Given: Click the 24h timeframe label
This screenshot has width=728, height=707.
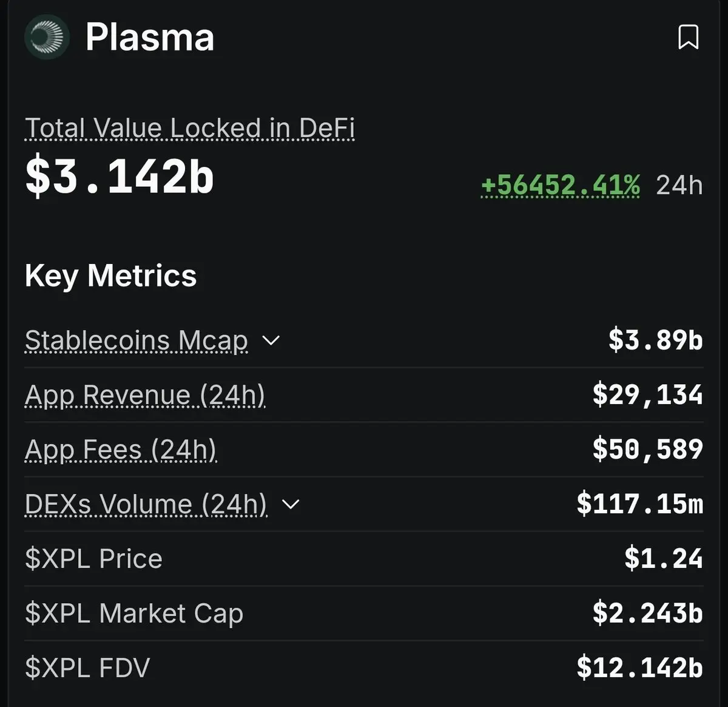Looking at the screenshot, I should click(x=679, y=185).
